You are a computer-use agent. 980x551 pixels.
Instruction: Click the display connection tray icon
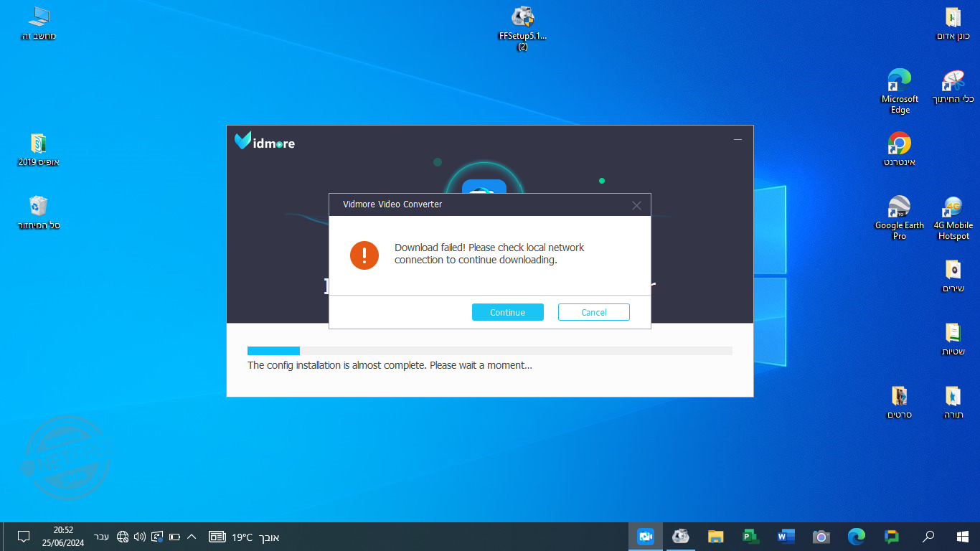pos(157,537)
